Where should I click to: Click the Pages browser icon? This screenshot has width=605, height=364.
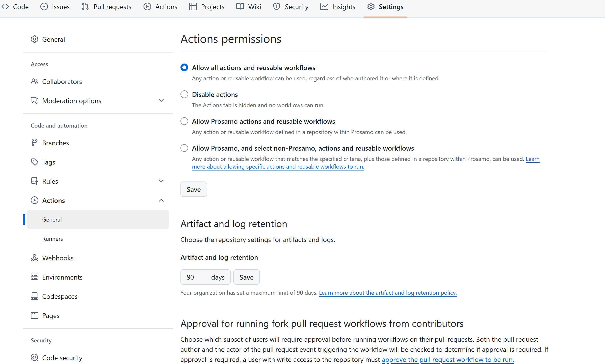click(34, 315)
